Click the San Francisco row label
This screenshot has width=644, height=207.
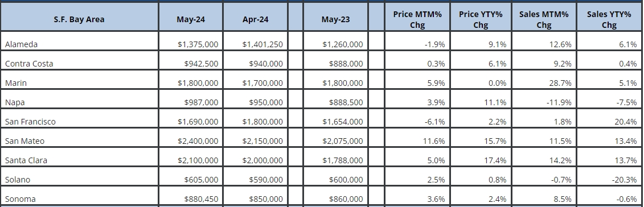[x=30, y=122]
